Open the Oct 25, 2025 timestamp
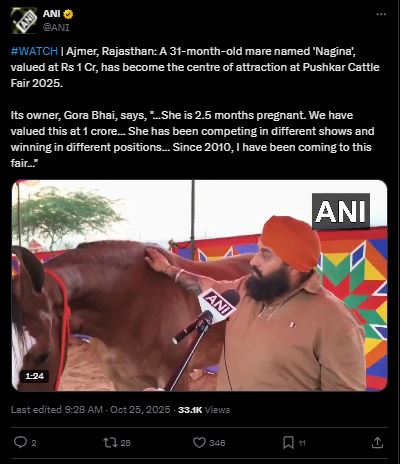400x464 pixels. tap(140, 410)
